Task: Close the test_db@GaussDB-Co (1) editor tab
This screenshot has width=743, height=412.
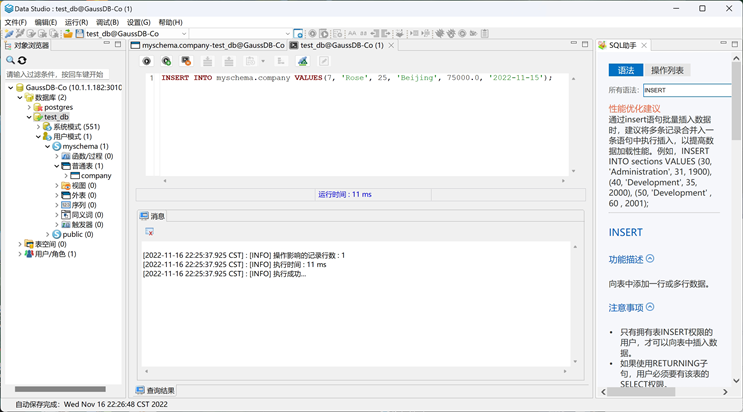Action: (391, 46)
